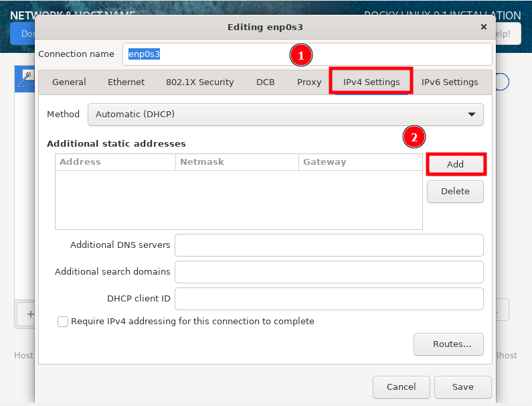This screenshot has width=532, height=406.
Task: Click the Delete address button
Action: point(455,192)
